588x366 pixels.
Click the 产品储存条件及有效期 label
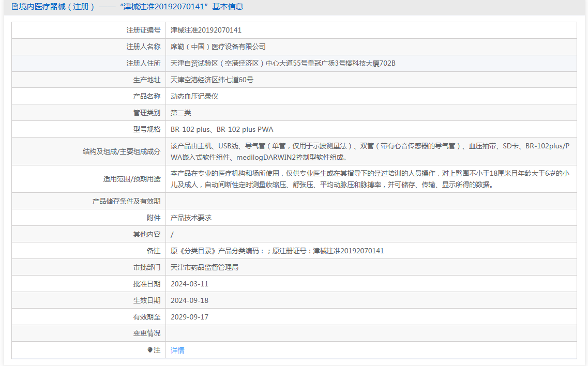tap(126, 201)
